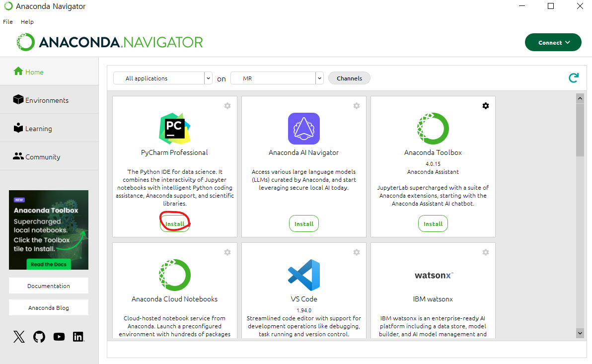Install PyCharm Professional
Screen dimensions: 592x364
[175, 223]
